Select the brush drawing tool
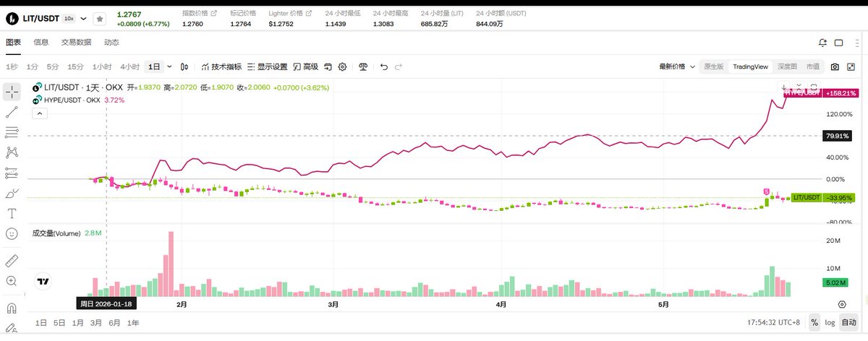868x341 pixels. 12,194
